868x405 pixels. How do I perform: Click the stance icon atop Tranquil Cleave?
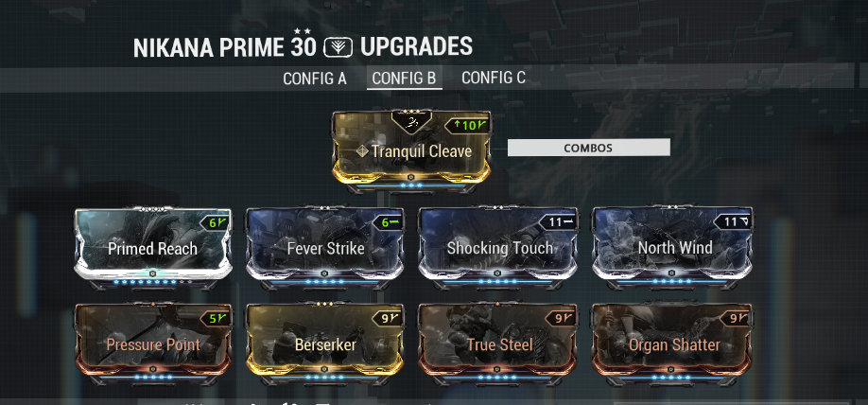pyautogui.click(x=411, y=123)
